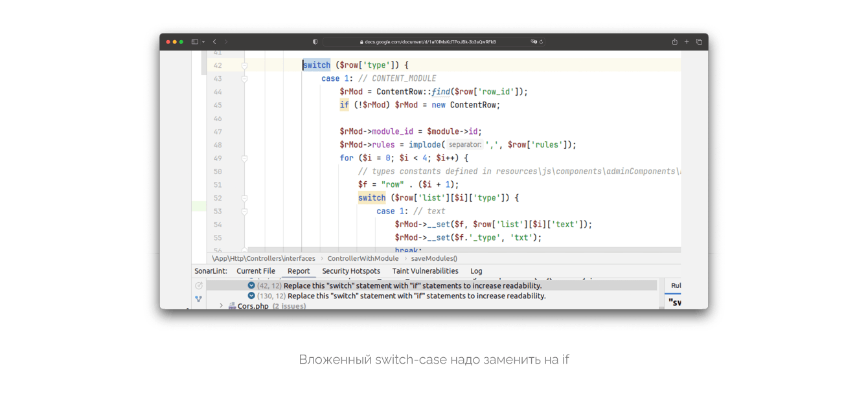Image resolution: width=868 pixels, height=396 pixels.
Task: Reload the page with the refresh icon
Action: (x=542, y=42)
